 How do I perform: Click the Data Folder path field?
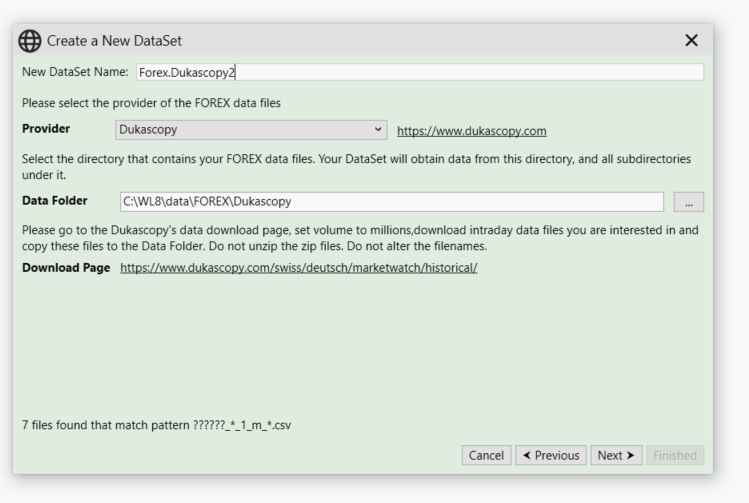click(x=392, y=202)
